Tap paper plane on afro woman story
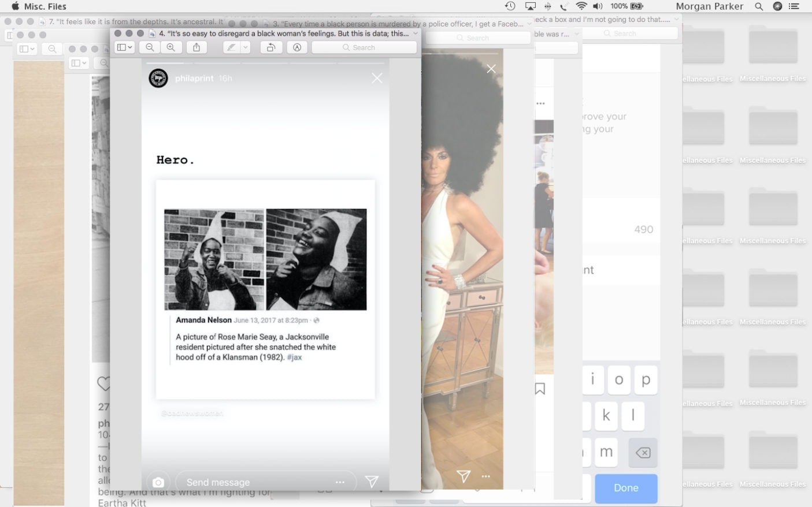This screenshot has height=507, width=812. (x=464, y=476)
